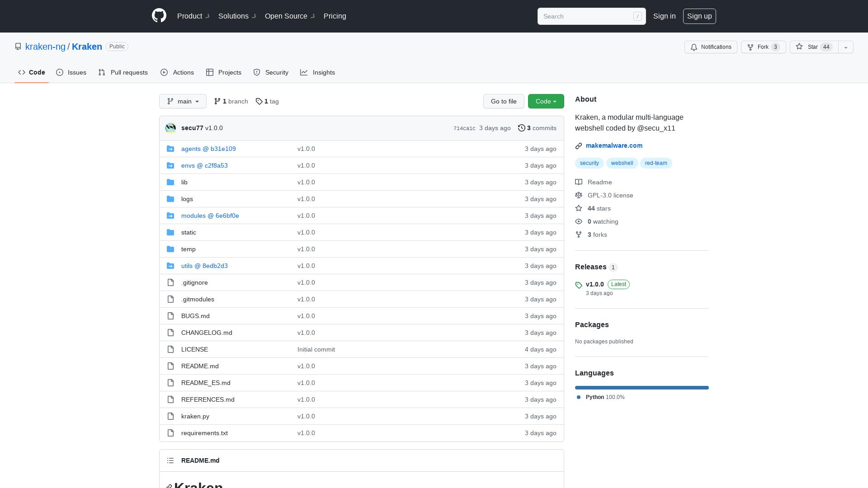Click the Code tab icon
This screenshot has width=868, height=488.
[x=21, y=72]
